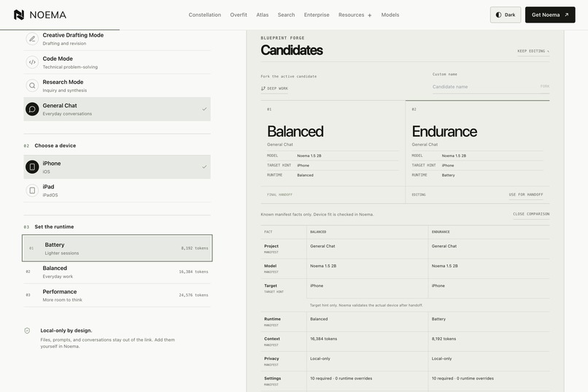Image resolution: width=588 pixels, height=392 pixels.
Task: Choose Code Mode project
Action: coord(117,62)
